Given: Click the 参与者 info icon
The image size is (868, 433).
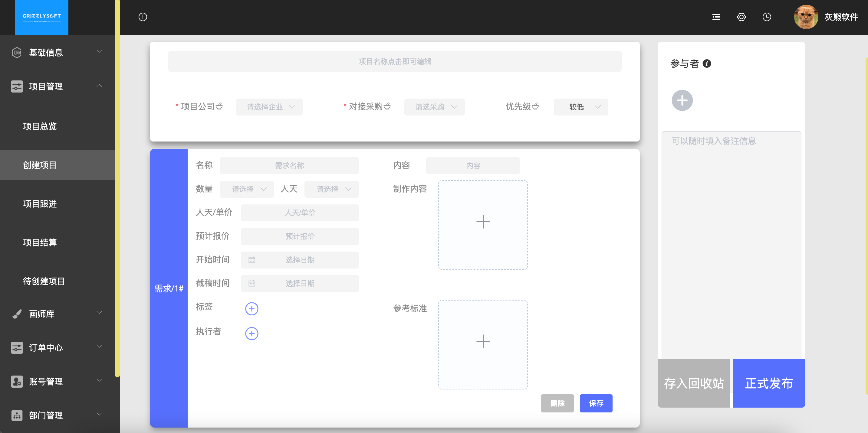Looking at the screenshot, I should point(707,63).
